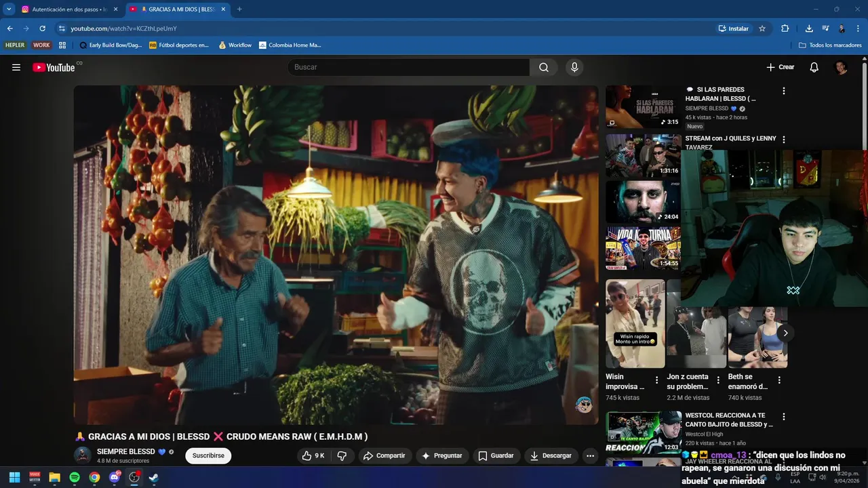Open the SIEMPRE BLESSD channel name link
Screen dimensions: 868x488
click(126, 452)
